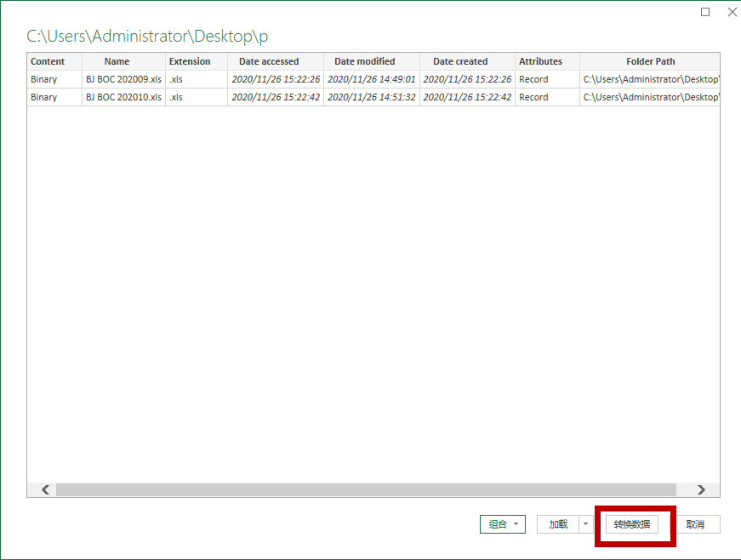
Task: Click the C:\Users\Administrator\Desktop\p title
Action: [147, 37]
